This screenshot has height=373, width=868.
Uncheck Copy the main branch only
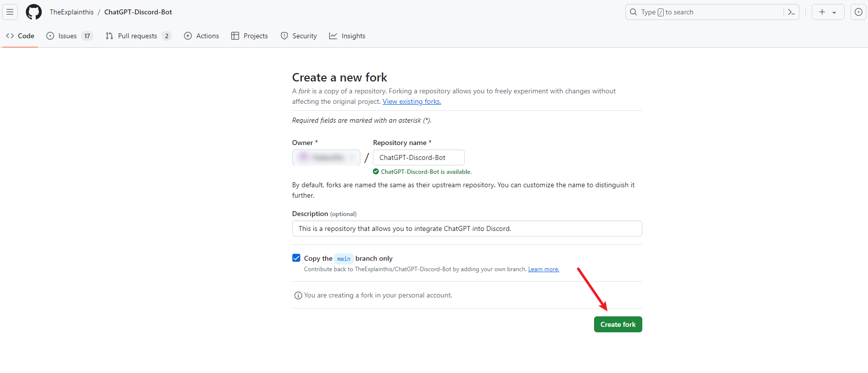point(296,258)
